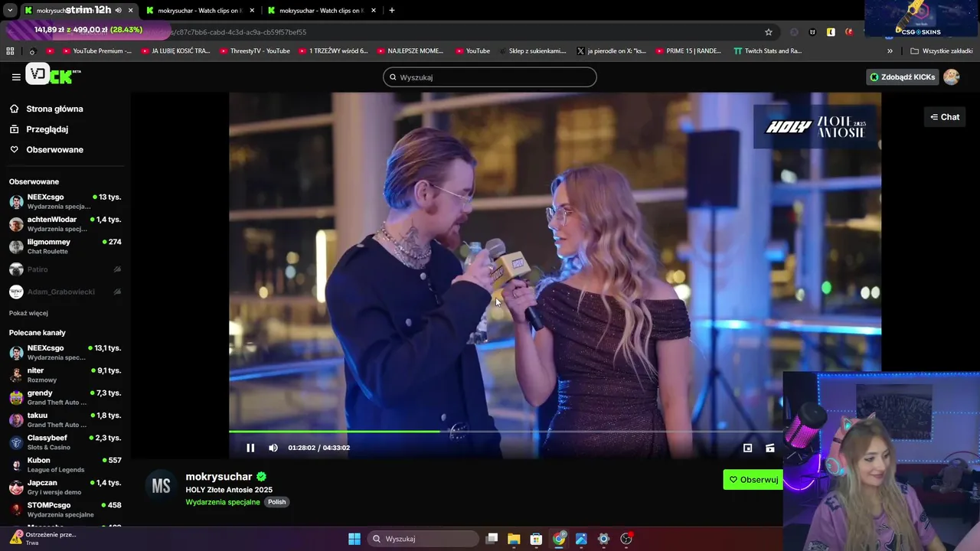Open the Ostrzeżenie weather warning widget
Viewport: 980px width, 551px height.
pyautogui.click(x=42, y=539)
